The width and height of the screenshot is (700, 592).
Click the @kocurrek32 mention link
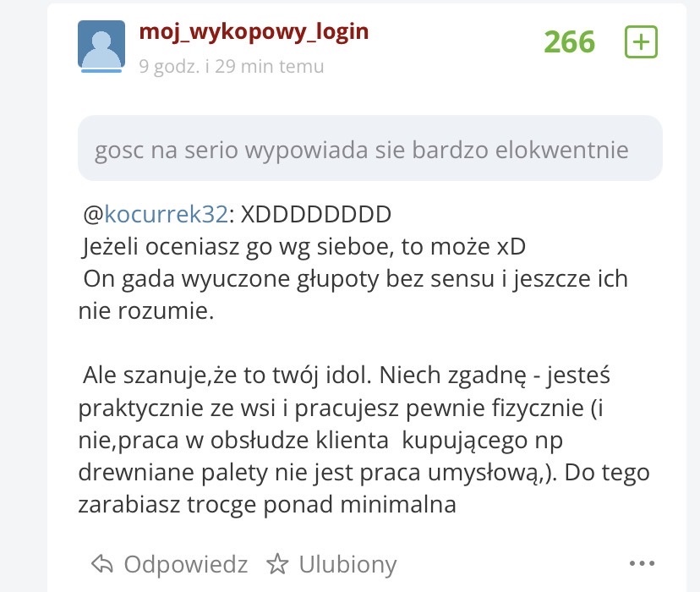tap(166, 214)
